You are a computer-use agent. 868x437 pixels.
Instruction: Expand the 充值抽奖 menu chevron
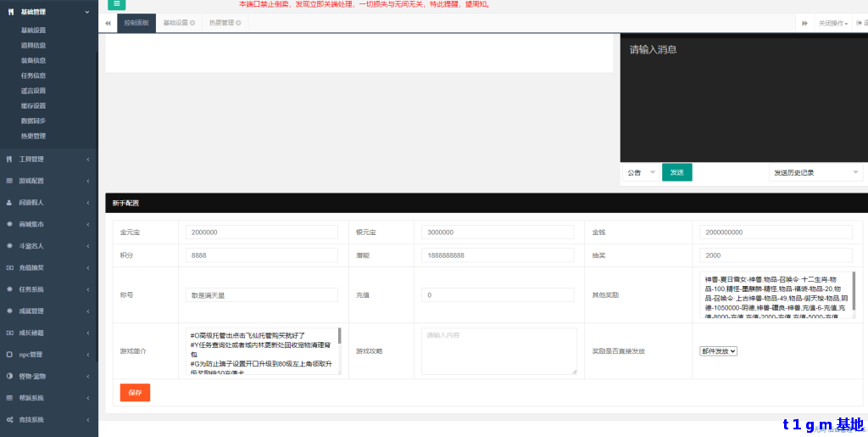88,268
